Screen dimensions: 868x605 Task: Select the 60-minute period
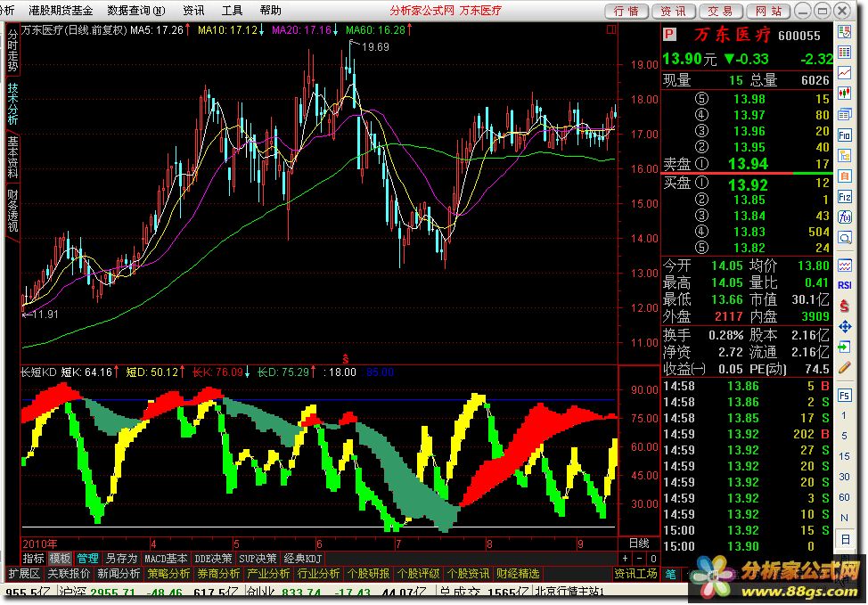click(x=844, y=497)
